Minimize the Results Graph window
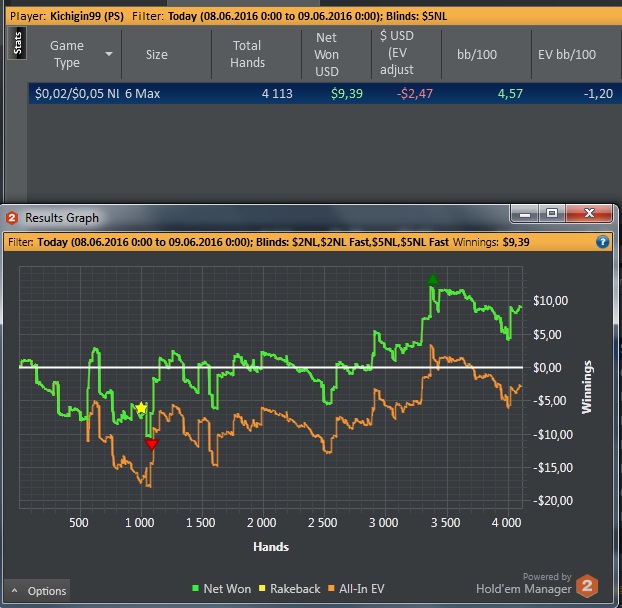Viewport: 622px width, 608px height. [x=524, y=214]
